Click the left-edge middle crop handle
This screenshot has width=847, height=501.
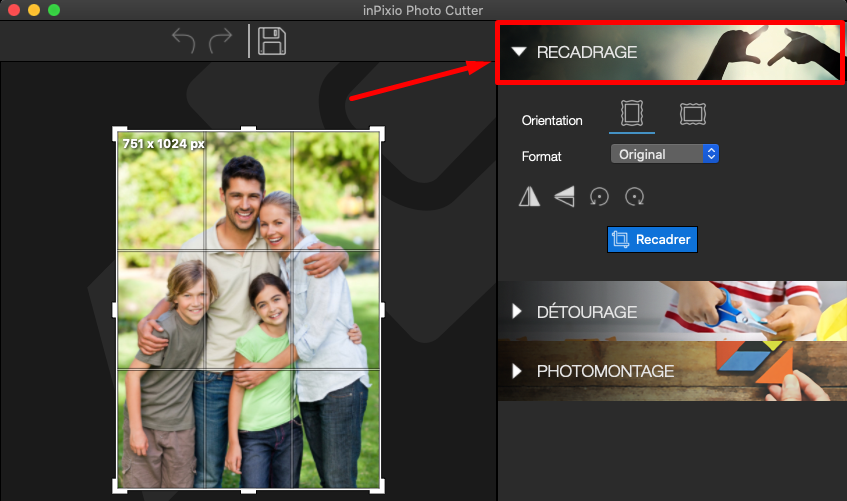pos(115,310)
